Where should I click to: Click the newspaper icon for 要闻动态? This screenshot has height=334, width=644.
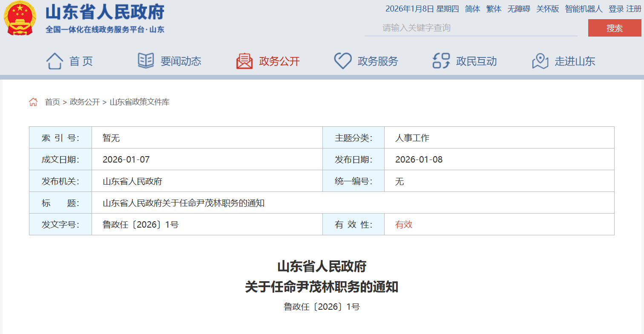click(x=146, y=61)
